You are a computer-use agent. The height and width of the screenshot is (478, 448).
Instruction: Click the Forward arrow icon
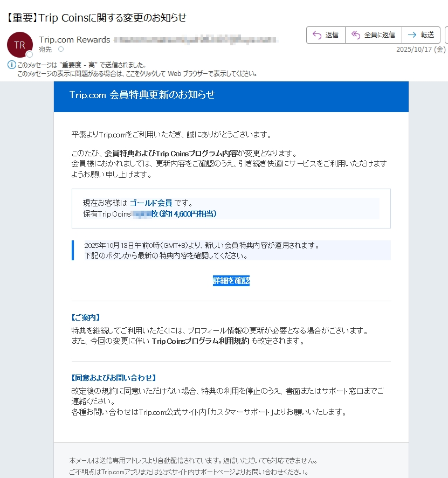point(412,34)
